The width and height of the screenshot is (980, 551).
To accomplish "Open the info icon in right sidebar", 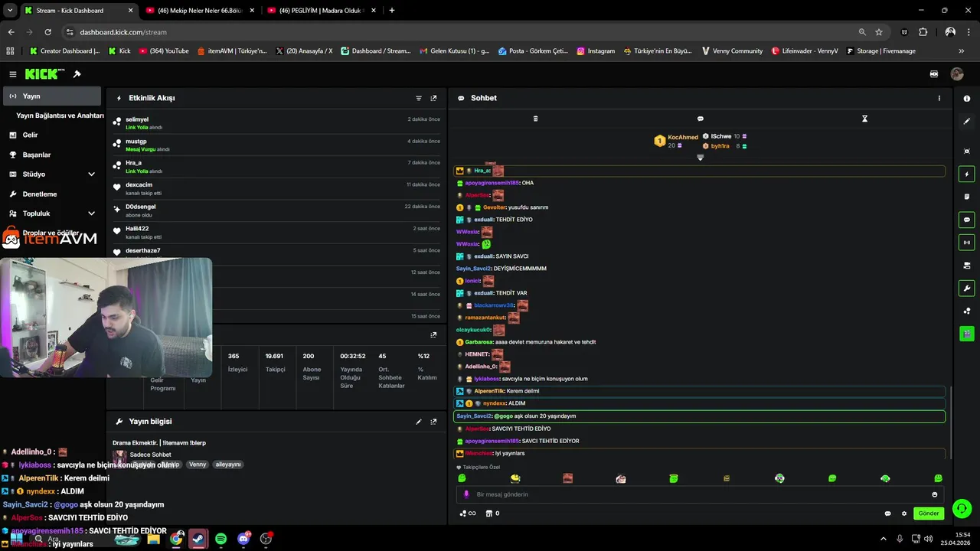I will point(967,99).
